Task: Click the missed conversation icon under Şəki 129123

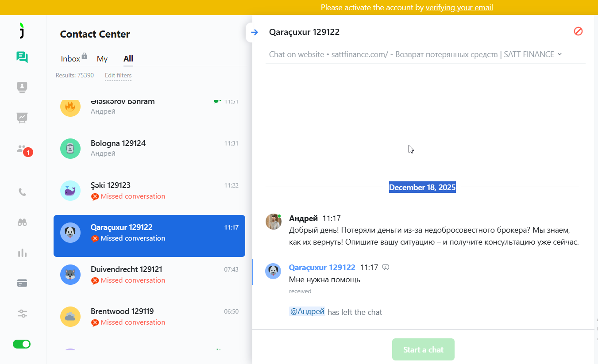Action: [x=95, y=197]
